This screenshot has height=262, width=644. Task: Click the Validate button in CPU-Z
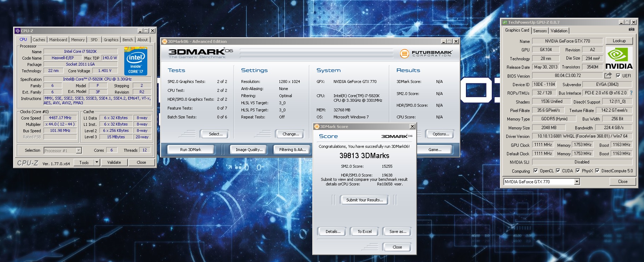tap(114, 162)
